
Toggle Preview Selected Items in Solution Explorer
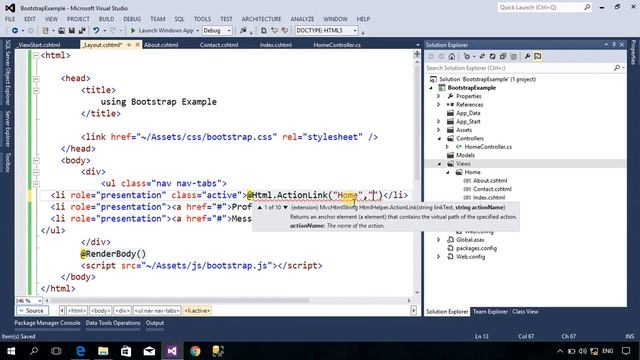(x=538, y=56)
